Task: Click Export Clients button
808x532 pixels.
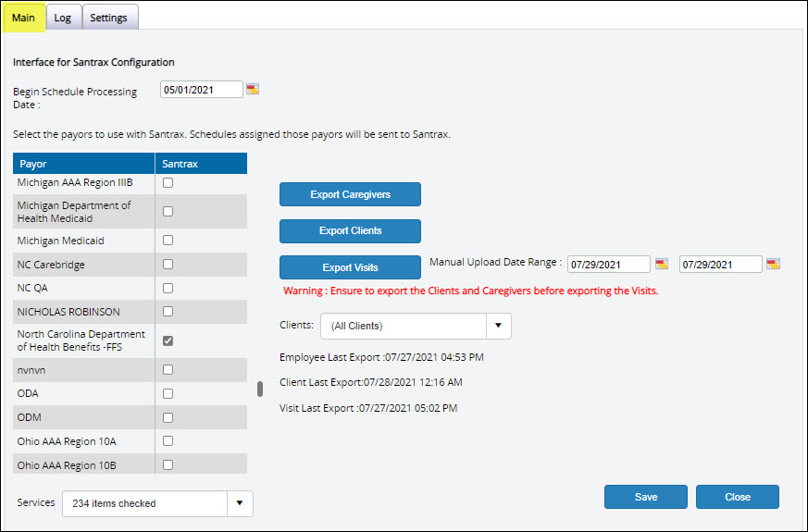Action: point(351,230)
